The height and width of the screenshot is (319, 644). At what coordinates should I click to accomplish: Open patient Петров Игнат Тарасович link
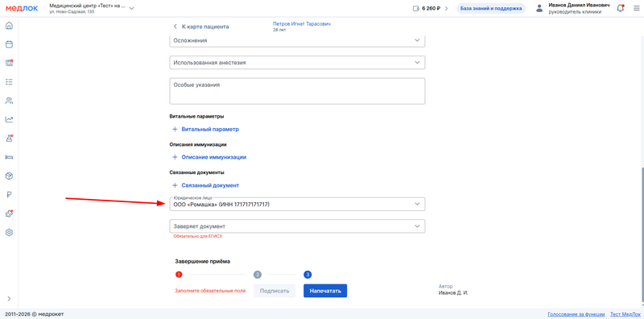[301, 24]
